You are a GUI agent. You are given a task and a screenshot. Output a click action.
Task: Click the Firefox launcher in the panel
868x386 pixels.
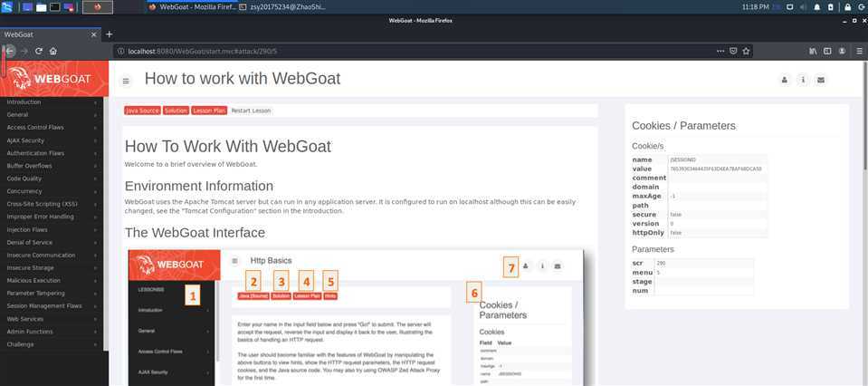coord(98,7)
